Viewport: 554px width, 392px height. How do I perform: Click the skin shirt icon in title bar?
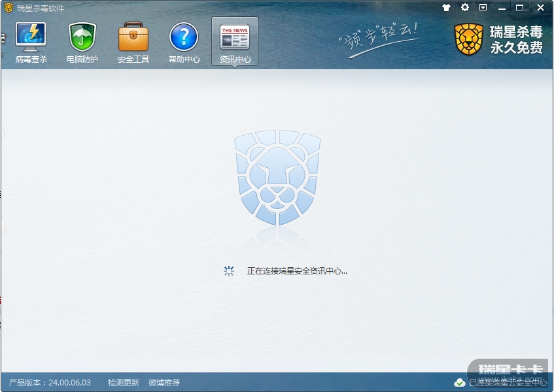tap(446, 7)
